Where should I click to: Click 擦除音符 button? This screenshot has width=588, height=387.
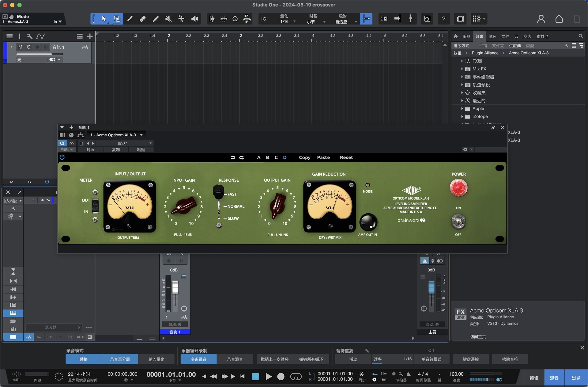pos(510,359)
